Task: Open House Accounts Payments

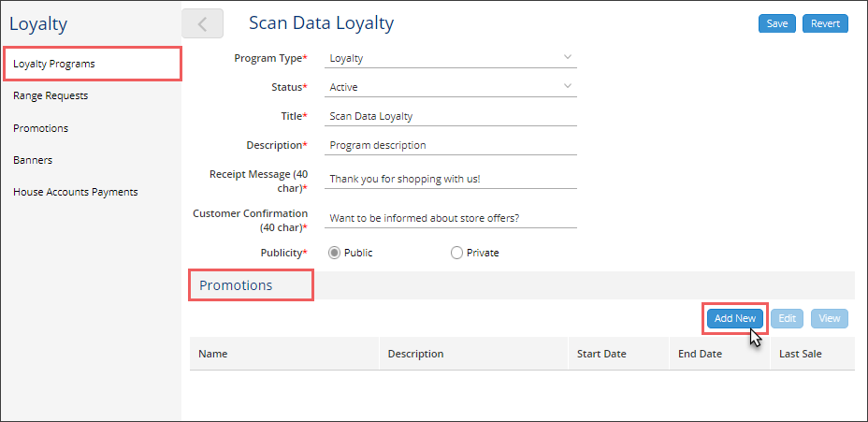Action: click(x=75, y=192)
